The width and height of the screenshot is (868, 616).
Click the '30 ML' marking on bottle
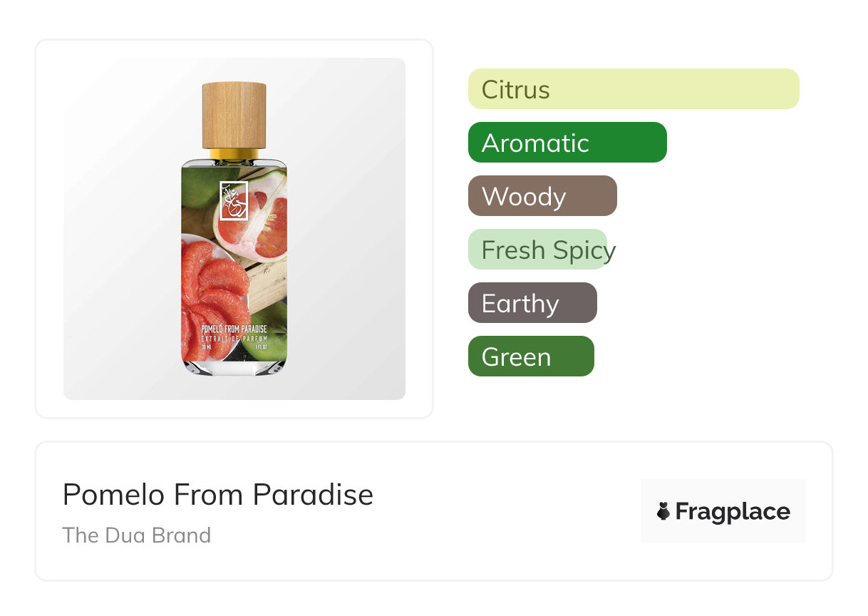coord(207,347)
